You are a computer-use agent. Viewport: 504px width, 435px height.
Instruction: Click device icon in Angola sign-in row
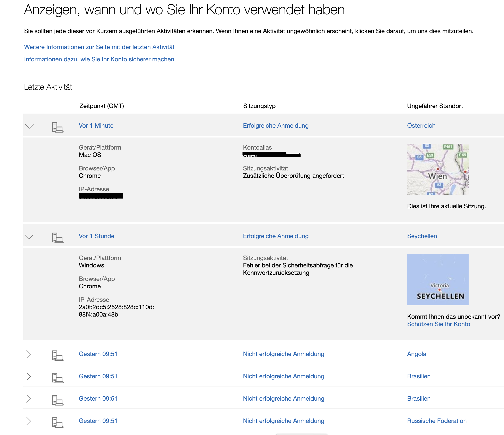tap(57, 355)
